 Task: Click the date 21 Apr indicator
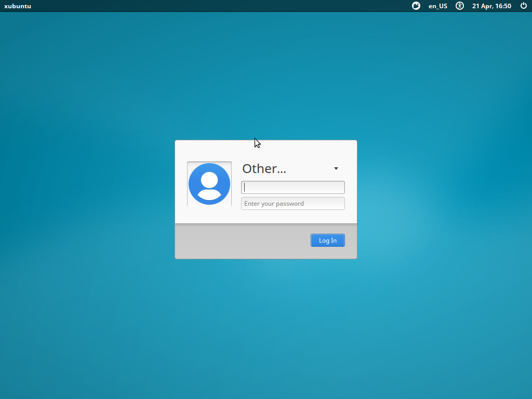tap(482, 6)
